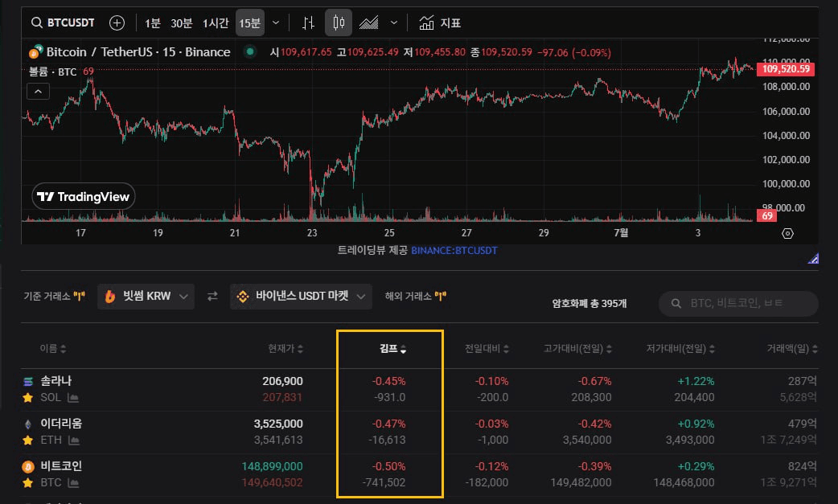Sort by 저가대비(전일) column
Image resolution: width=838 pixels, height=504 pixels.
point(680,349)
